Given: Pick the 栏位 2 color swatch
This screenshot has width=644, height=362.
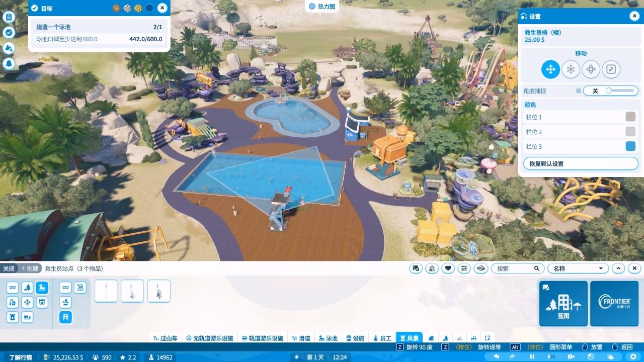Looking at the screenshot, I should (630, 132).
